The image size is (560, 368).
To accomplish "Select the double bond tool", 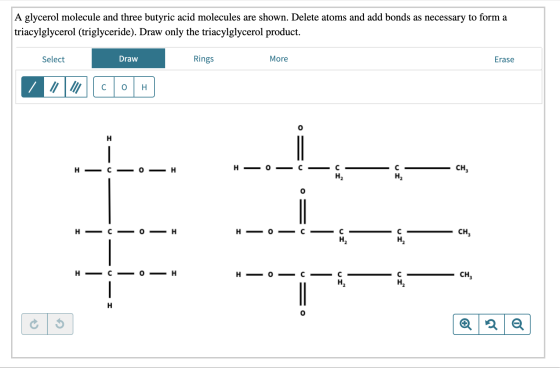I will click(54, 87).
